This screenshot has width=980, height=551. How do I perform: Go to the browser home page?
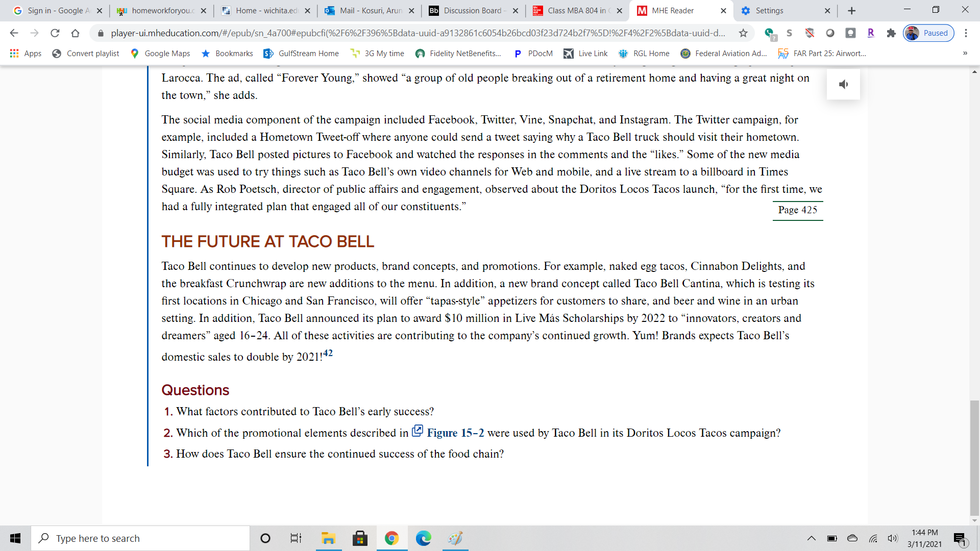tap(75, 33)
